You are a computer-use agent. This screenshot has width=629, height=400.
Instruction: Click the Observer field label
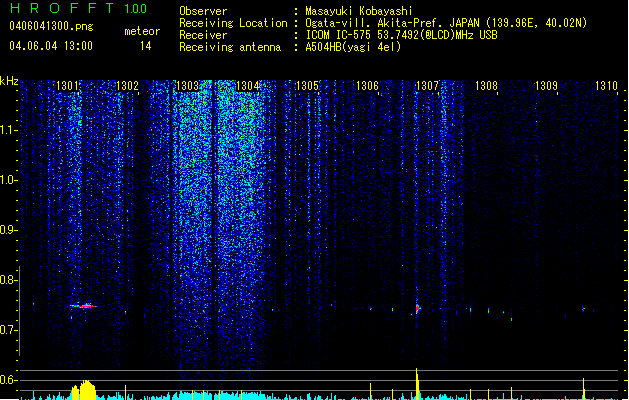pyautogui.click(x=203, y=11)
